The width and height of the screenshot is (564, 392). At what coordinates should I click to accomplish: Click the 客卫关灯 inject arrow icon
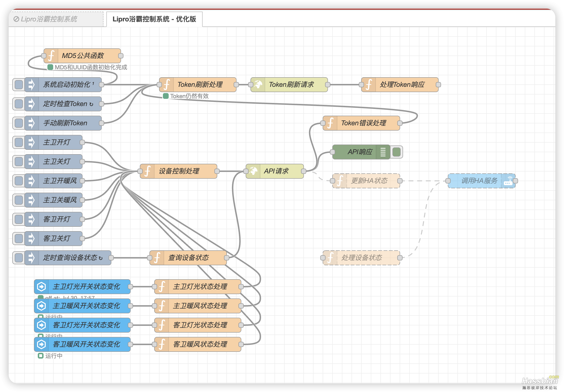32,239
